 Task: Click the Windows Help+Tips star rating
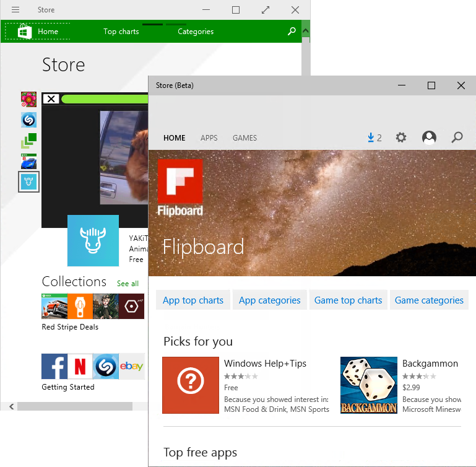pyautogui.click(x=241, y=377)
